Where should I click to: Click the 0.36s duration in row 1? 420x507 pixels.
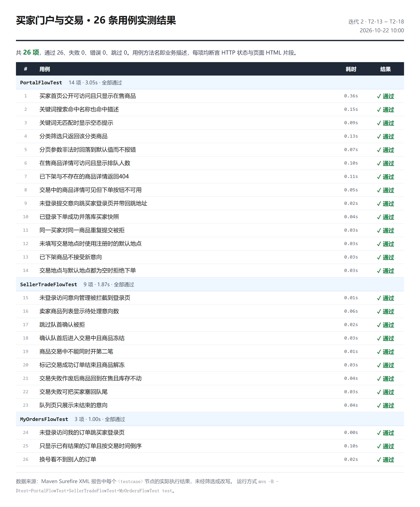(351, 96)
